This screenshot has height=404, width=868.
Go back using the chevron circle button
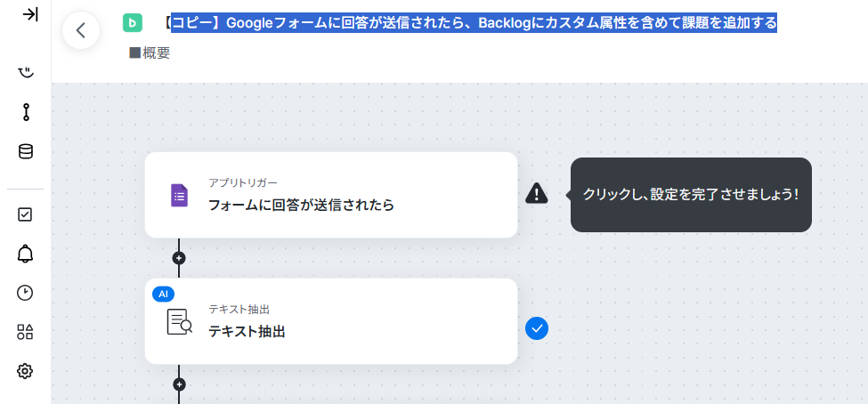pyautogui.click(x=81, y=30)
